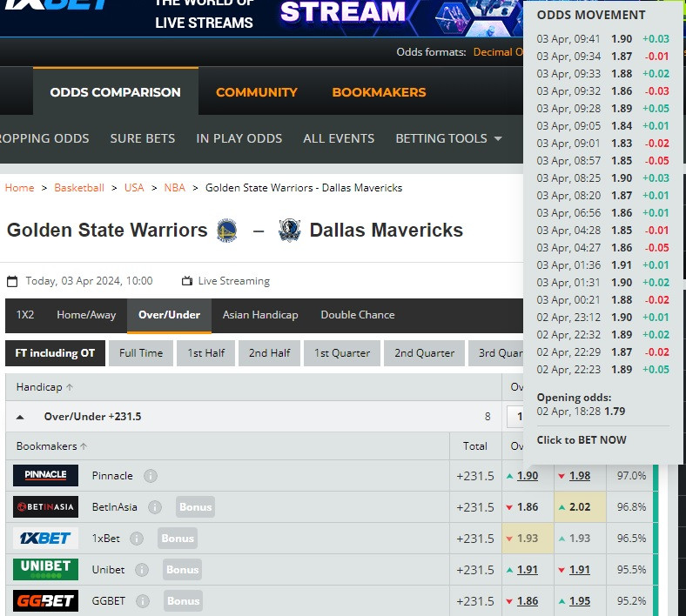This screenshot has width=686, height=616.
Task: Click the 1xBet logo in bookmaker row
Action: tap(45, 539)
